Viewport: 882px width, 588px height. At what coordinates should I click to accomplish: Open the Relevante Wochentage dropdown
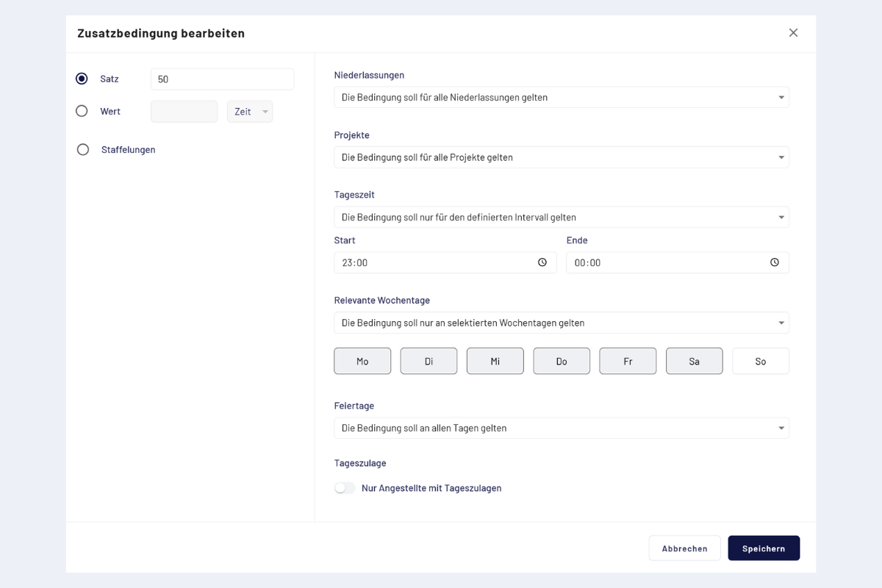pos(562,323)
